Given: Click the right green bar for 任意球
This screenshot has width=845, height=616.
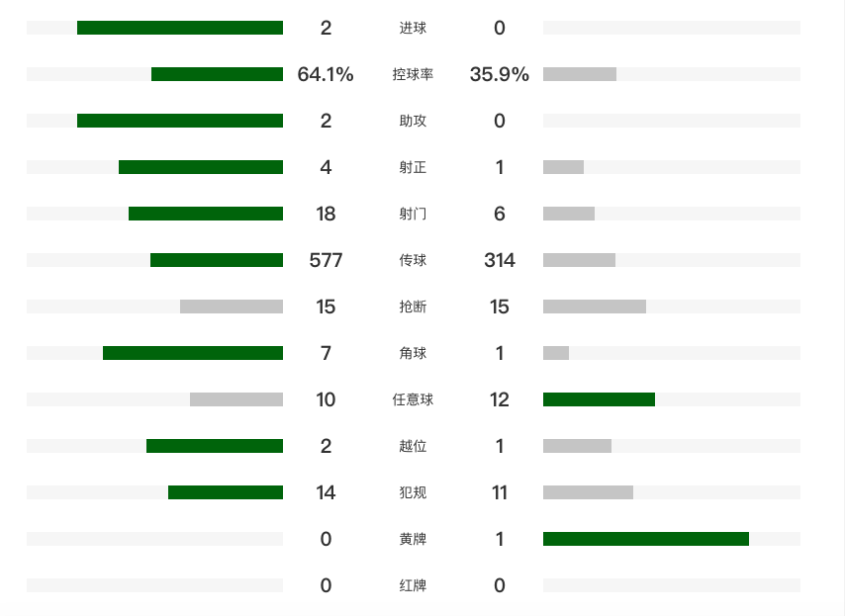Looking at the screenshot, I should [599, 399].
